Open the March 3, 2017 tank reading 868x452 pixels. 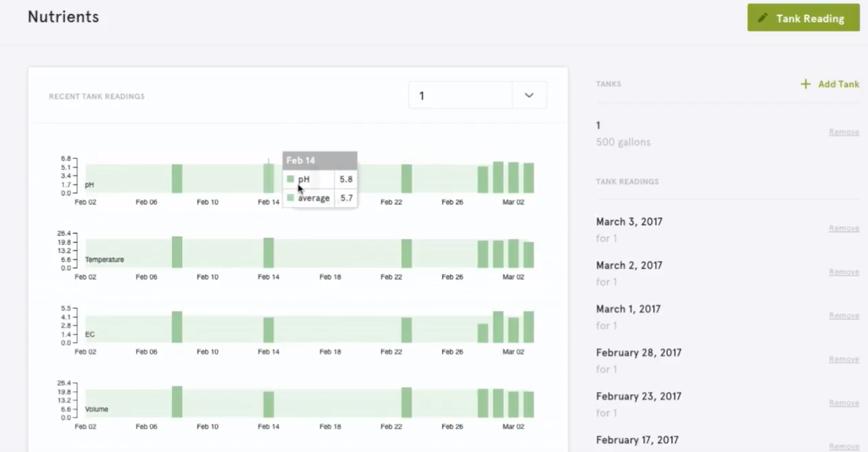[x=629, y=222]
